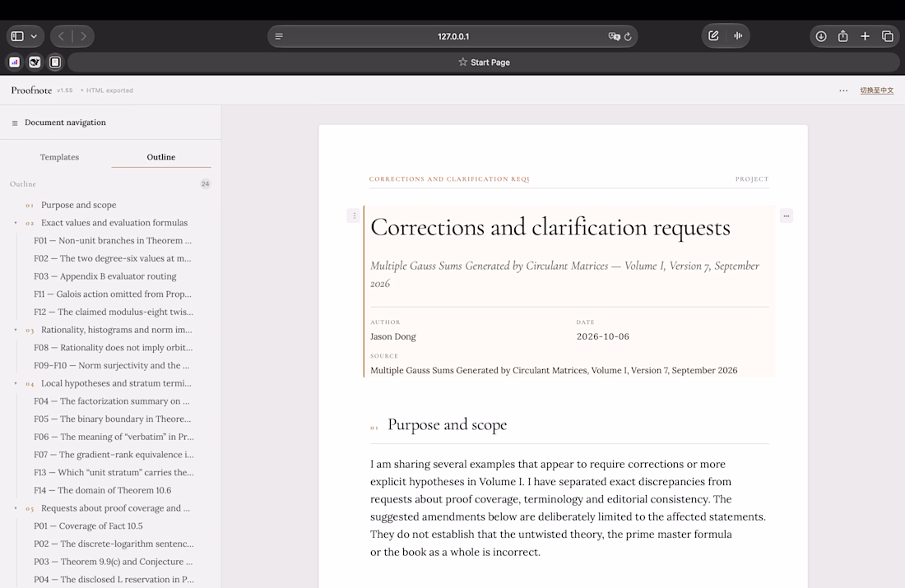Image resolution: width=905 pixels, height=588 pixels.
Task: Switch language via 切换至中文 link
Action: pyautogui.click(x=876, y=90)
